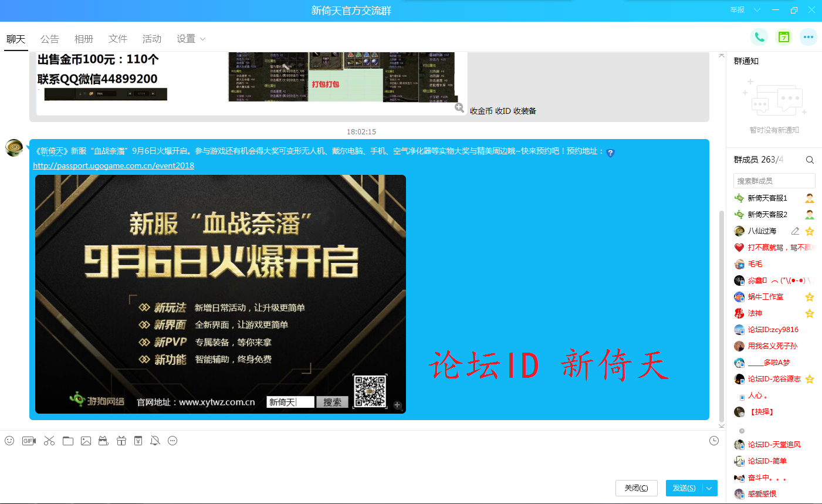Open the red packet yen icon

[x=138, y=441]
